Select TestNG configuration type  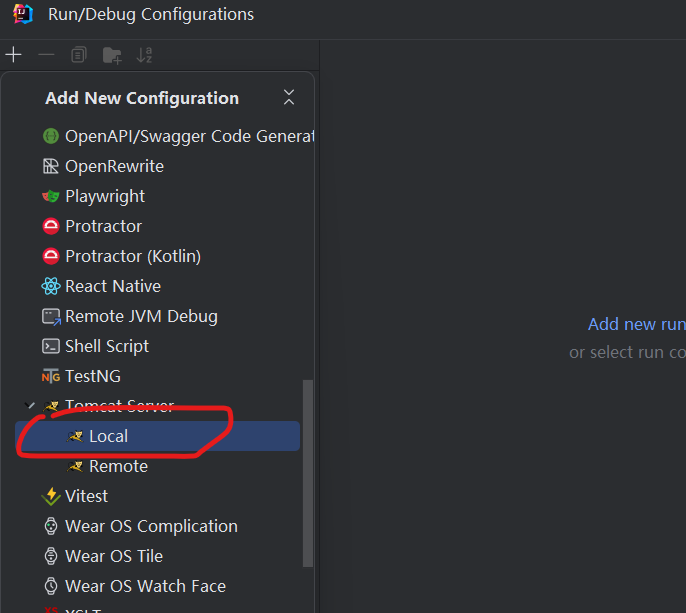(x=81, y=376)
